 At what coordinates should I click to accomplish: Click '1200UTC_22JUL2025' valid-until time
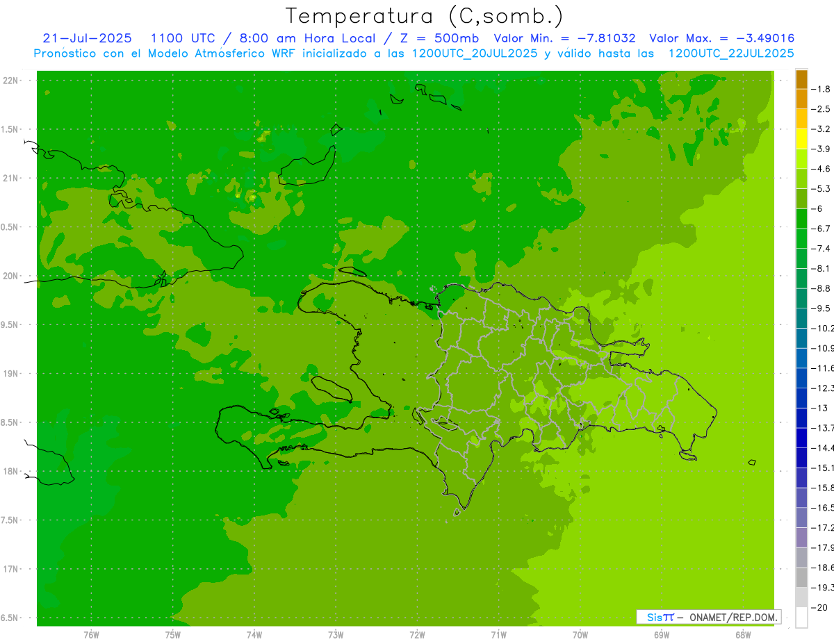point(731,53)
